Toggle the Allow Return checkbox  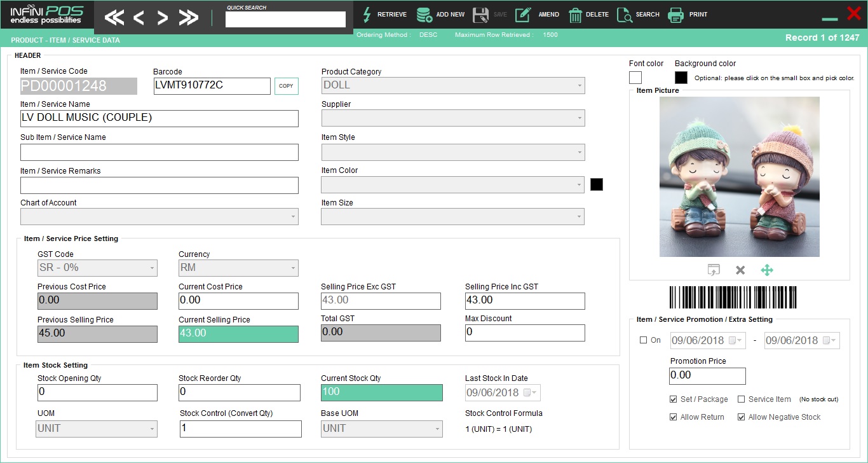point(673,417)
